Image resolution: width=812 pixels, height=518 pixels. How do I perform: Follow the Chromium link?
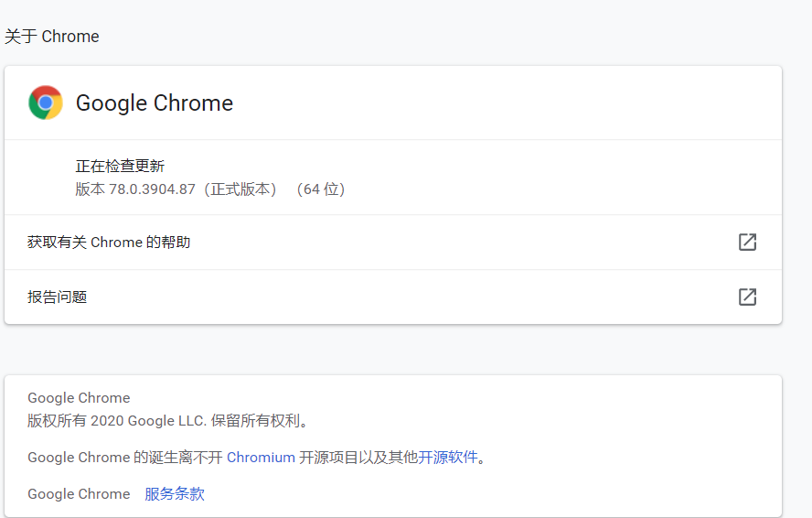[261, 458]
